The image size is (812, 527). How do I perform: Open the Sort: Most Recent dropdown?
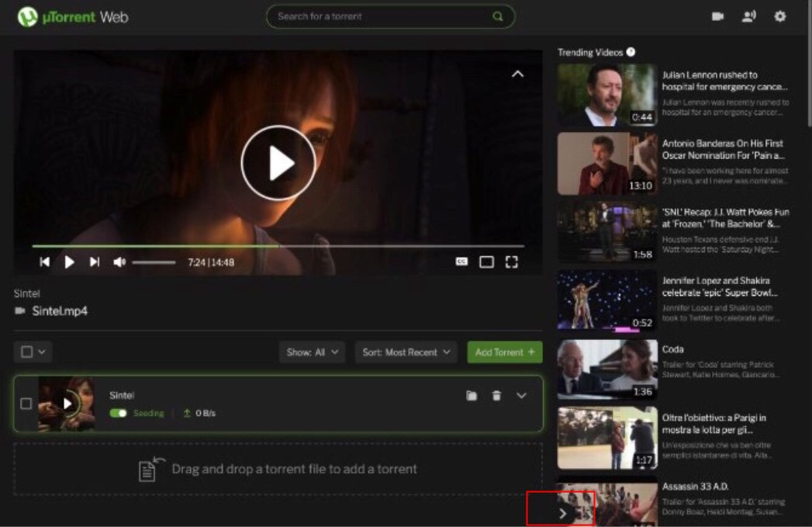[x=406, y=352]
